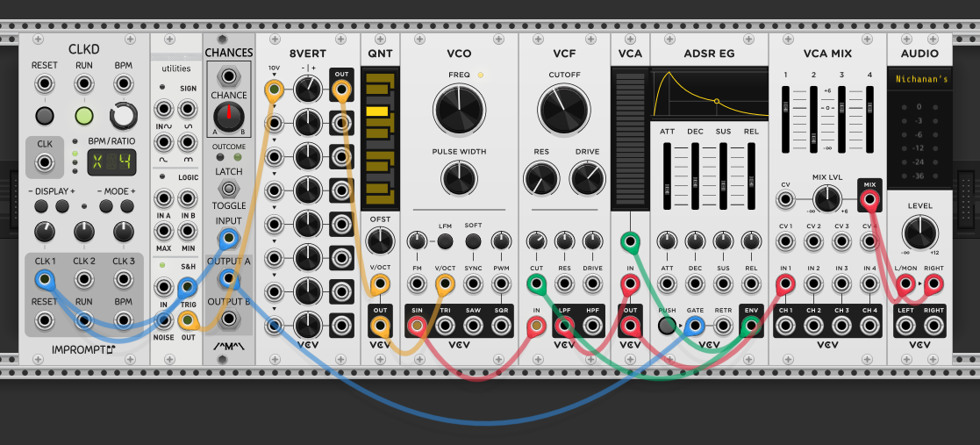Click the ADSR REL slider
980x445 pixels.
[751, 176]
